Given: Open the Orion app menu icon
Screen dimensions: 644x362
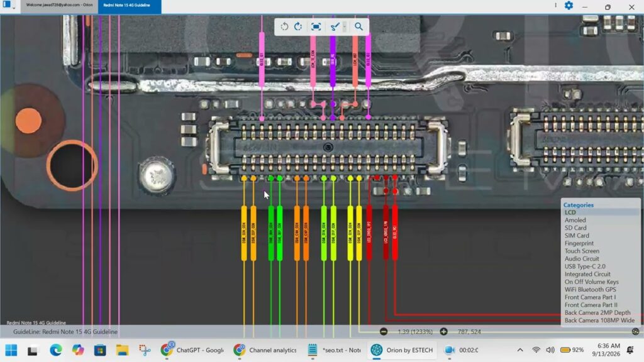Looking at the screenshot, I should tap(7, 5).
